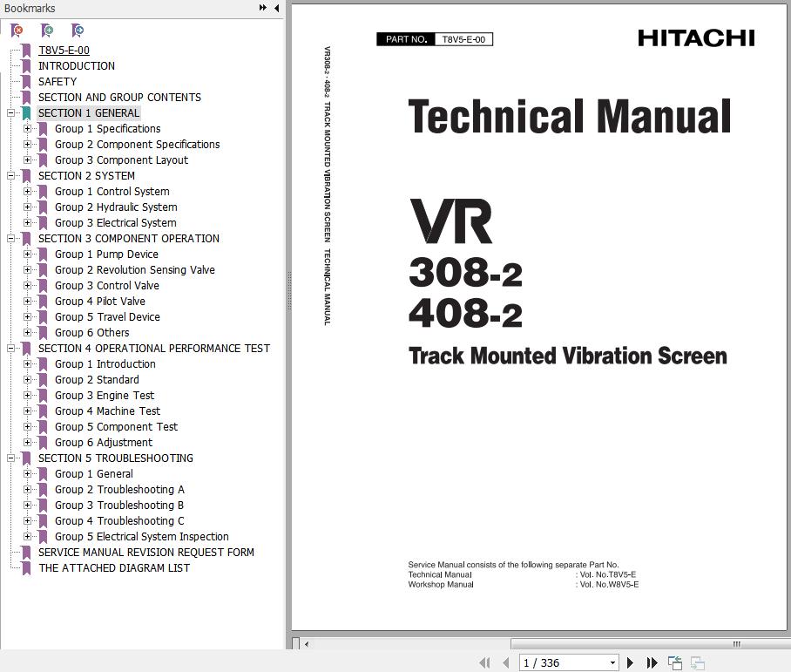Click the bookmark icon beside T8V5-E-00
The height and width of the screenshot is (672, 791).
click(x=26, y=51)
